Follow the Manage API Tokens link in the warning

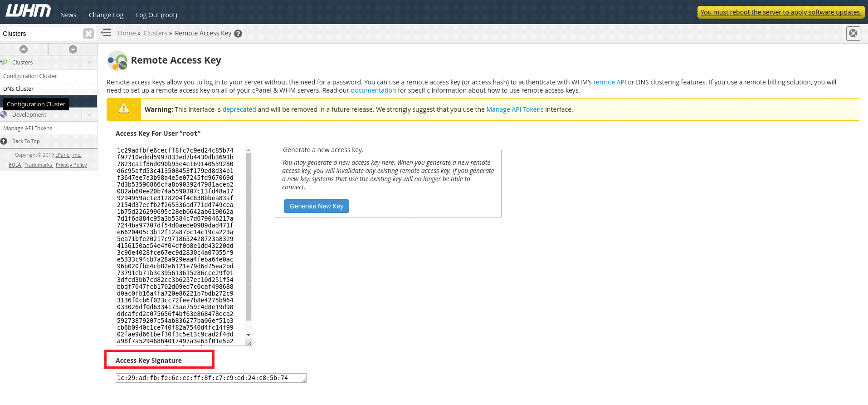(515, 109)
